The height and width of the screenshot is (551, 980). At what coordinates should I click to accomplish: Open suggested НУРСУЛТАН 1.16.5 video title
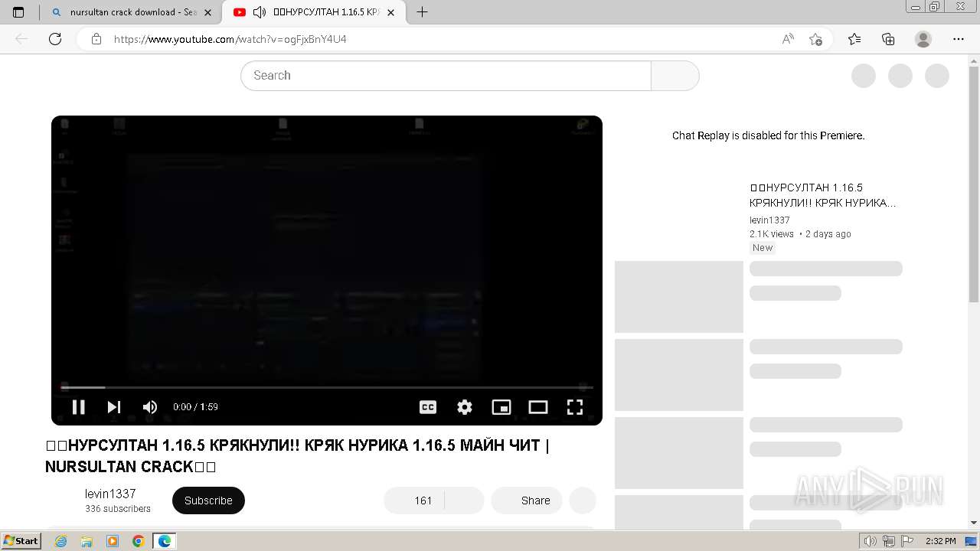[x=823, y=195]
